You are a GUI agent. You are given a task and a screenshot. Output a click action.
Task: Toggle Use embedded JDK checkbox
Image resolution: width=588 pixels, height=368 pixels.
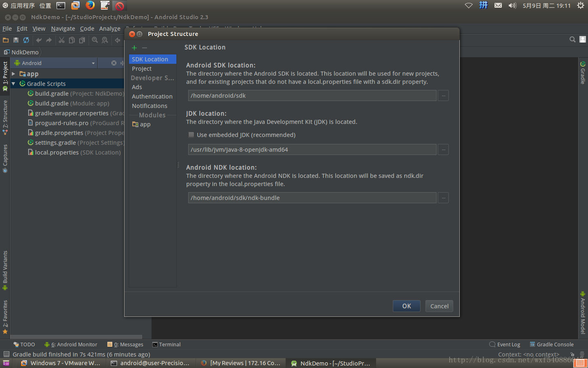(x=191, y=135)
